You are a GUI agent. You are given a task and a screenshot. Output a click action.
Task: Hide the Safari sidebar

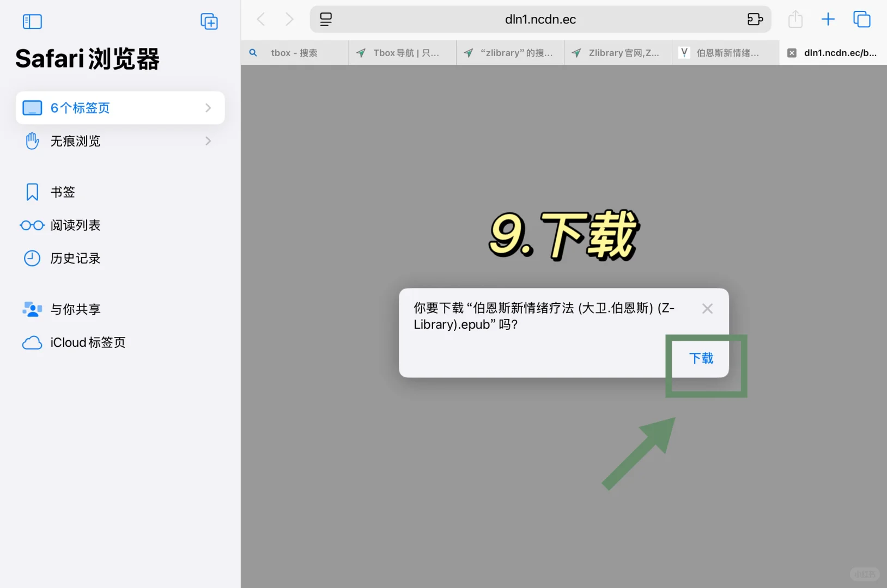(x=32, y=22)
